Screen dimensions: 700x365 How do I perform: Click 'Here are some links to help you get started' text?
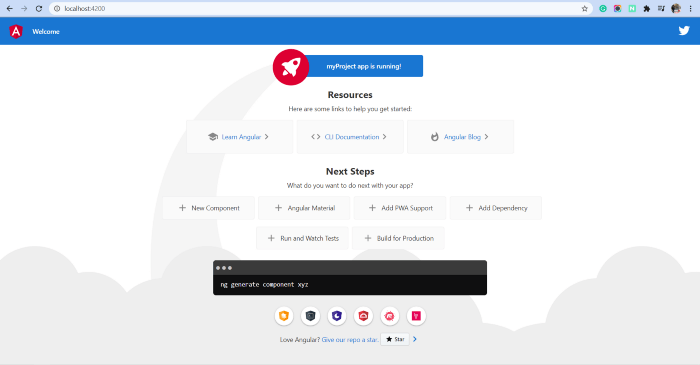[x=350, y=109]
